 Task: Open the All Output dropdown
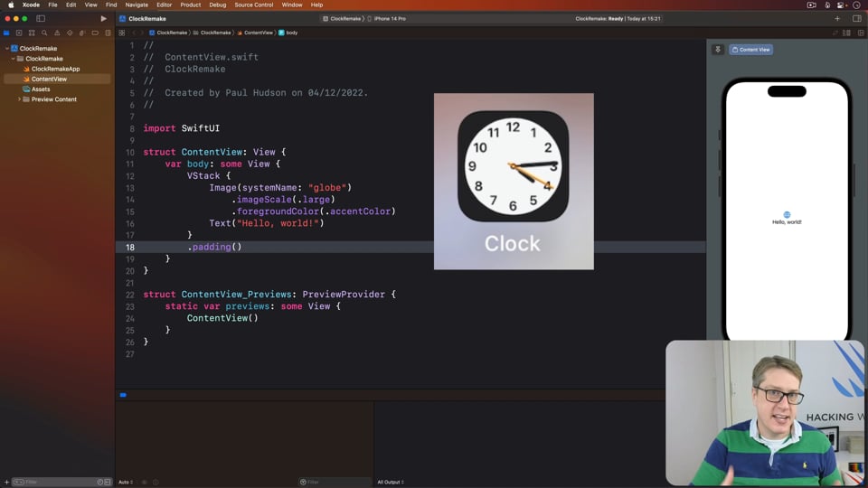(391, 482)
